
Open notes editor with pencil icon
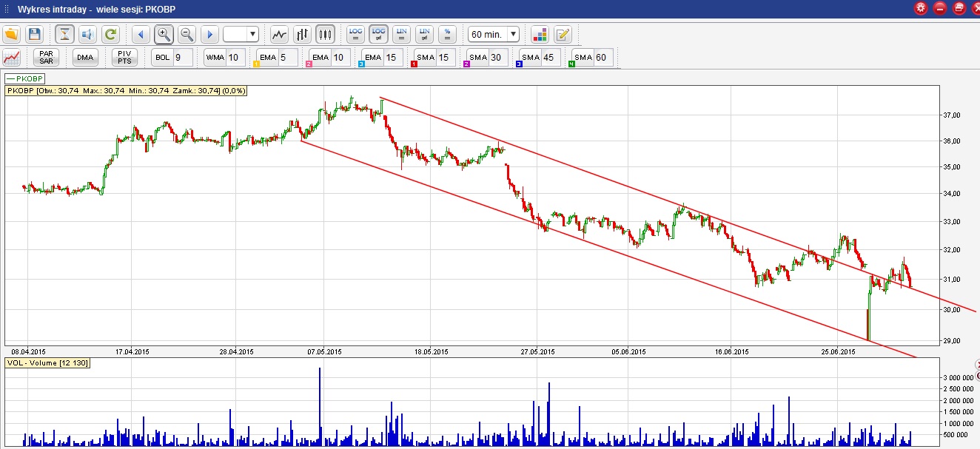tap(563, 34)
